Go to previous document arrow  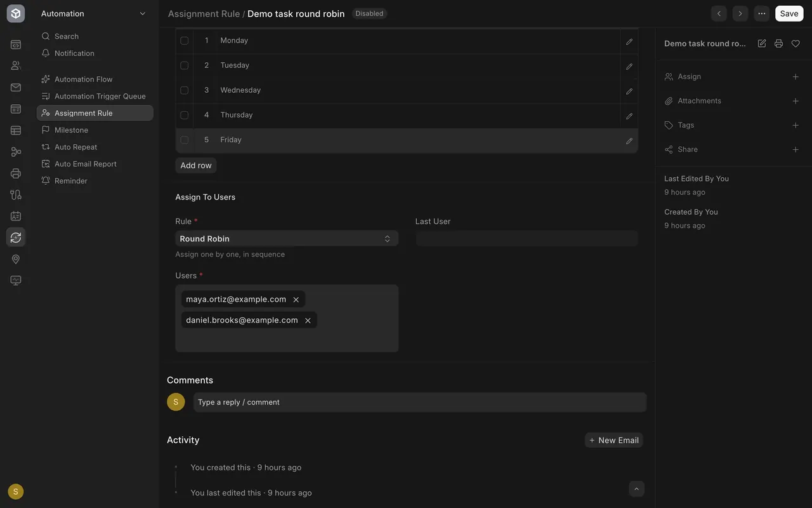[719, 13]
